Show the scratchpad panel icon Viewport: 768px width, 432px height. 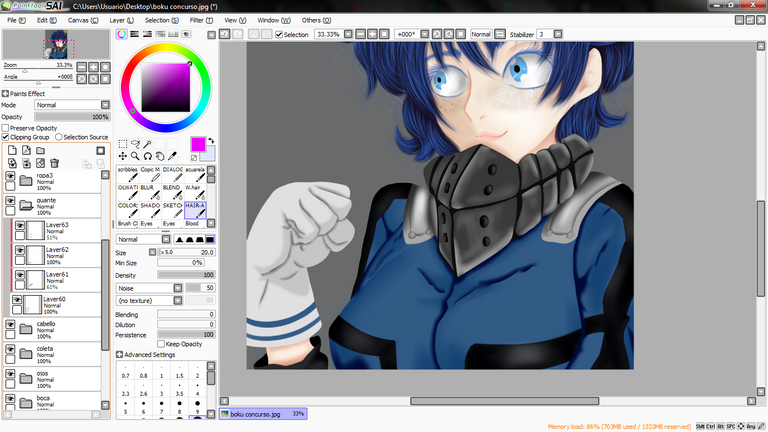(186, 34)
